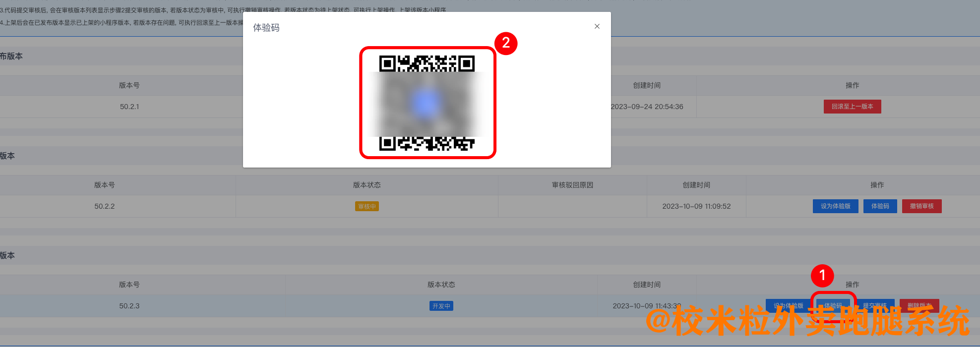This screenshot has width=980, height=347.
Task: Click 版本号 header above 50.2.1
Action: pyautogui.click(x=129, y=85)
